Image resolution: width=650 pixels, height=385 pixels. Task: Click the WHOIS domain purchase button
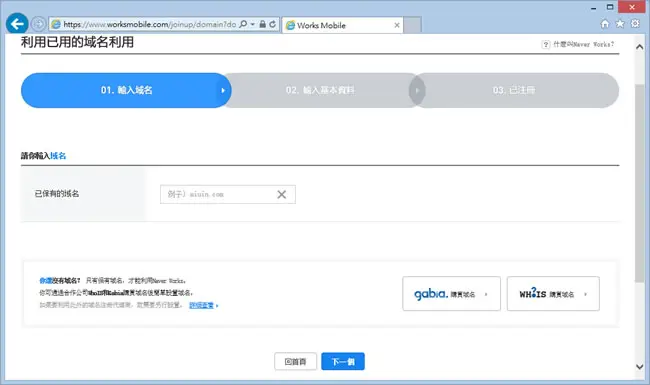[553, 294]
